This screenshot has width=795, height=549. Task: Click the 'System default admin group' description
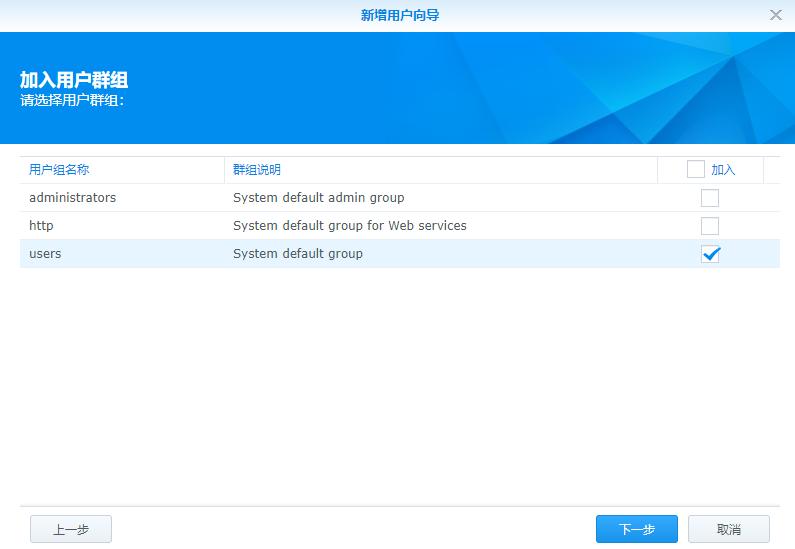click(x=318, y=198)
